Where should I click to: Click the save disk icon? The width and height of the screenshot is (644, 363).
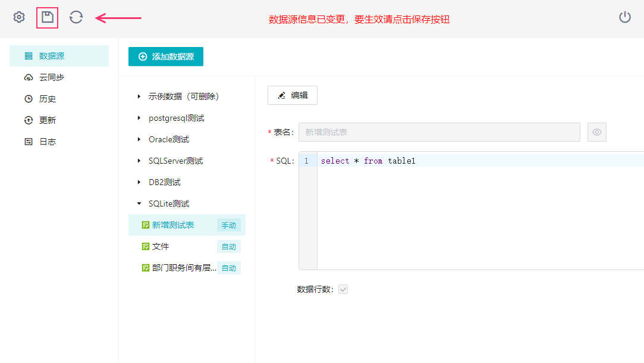point(47,17)
